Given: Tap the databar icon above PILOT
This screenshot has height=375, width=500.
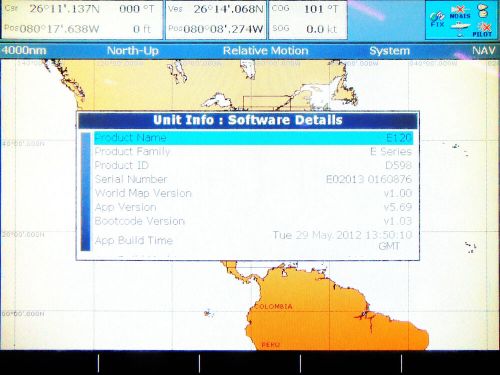Looking at the screenshot, I should 482,11.
